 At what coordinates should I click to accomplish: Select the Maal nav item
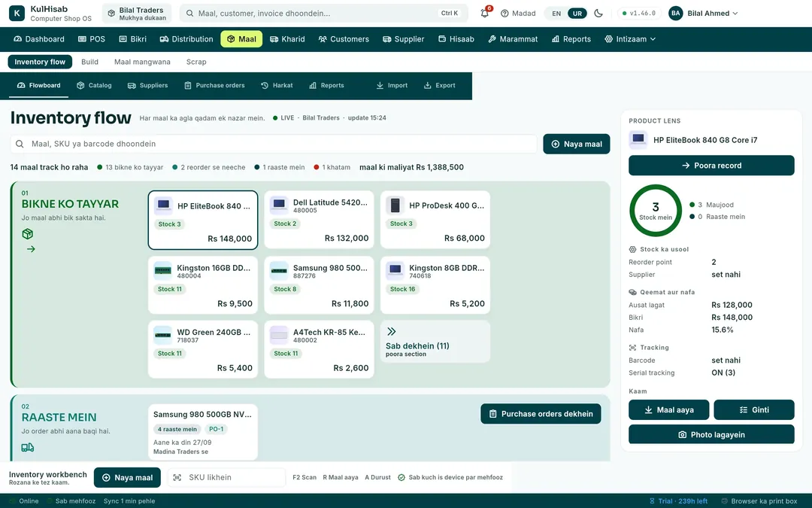[241, 39]
